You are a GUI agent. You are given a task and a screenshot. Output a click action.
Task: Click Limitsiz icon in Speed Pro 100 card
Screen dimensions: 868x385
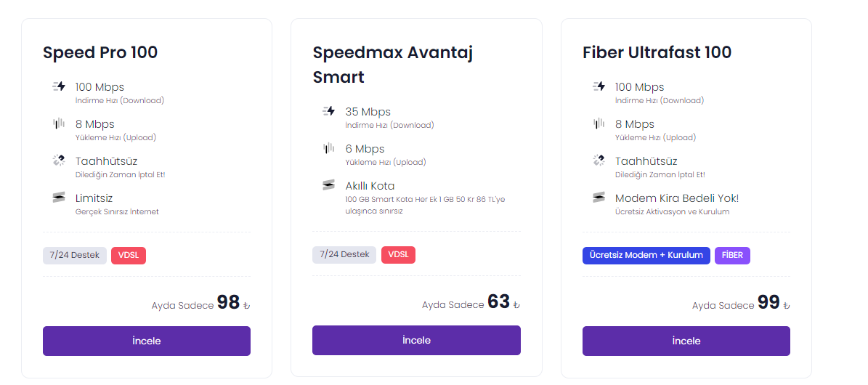[x=59, y=198]
